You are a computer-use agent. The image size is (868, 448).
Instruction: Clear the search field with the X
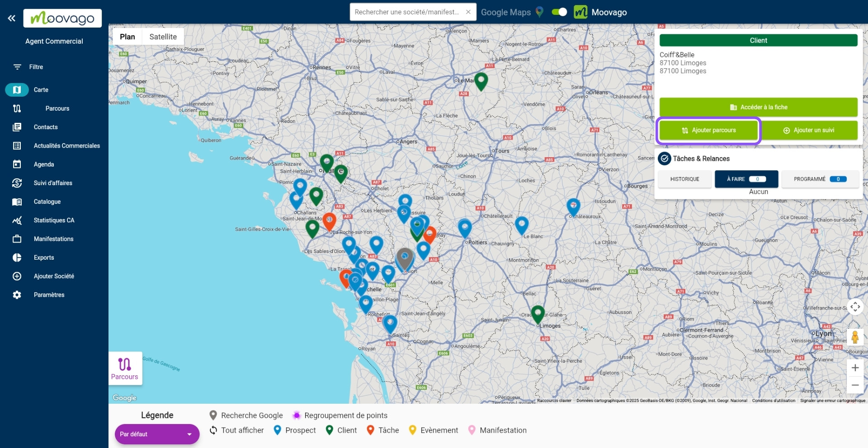click(468, 12)
